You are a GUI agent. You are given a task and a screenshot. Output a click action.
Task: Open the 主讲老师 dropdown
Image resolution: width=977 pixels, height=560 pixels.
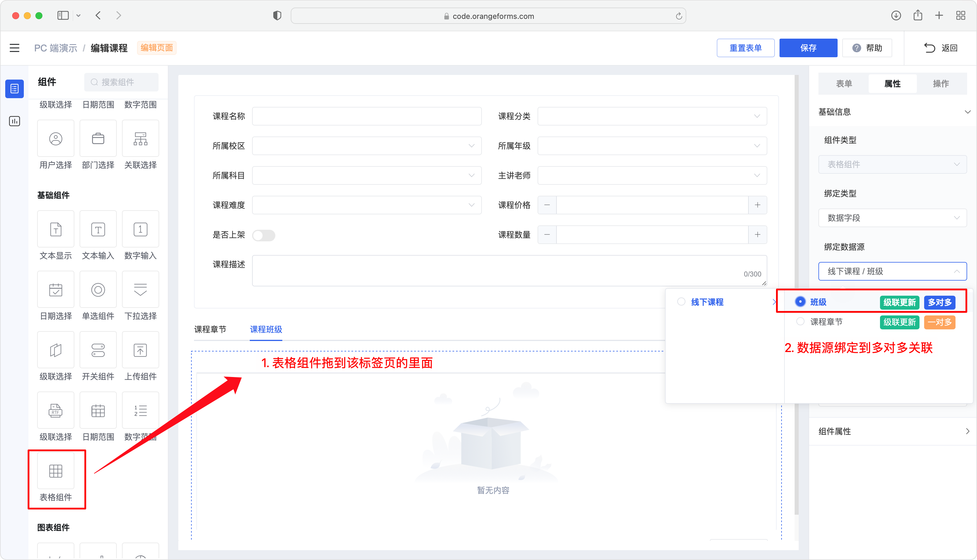(652, 175)
